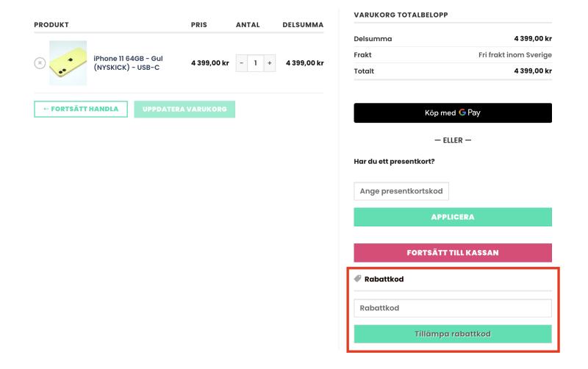Proceed with Fortsätt till kassan button
Image resolution: width=588 pixels, height=369 pixels.
click(453, 253)
